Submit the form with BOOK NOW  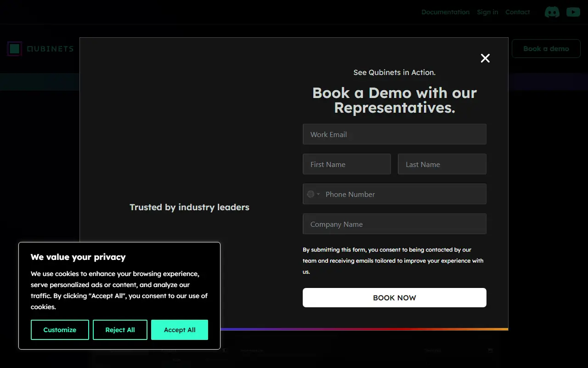coord(395,298)
